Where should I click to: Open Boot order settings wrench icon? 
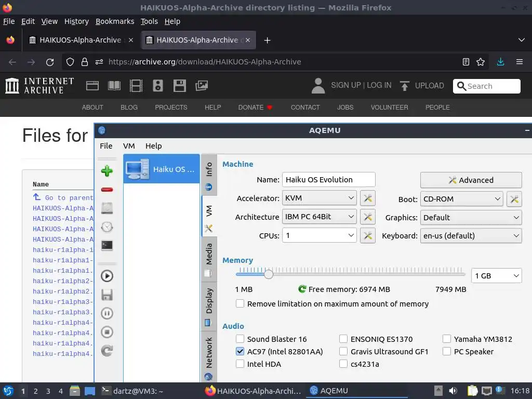(514, 199)
